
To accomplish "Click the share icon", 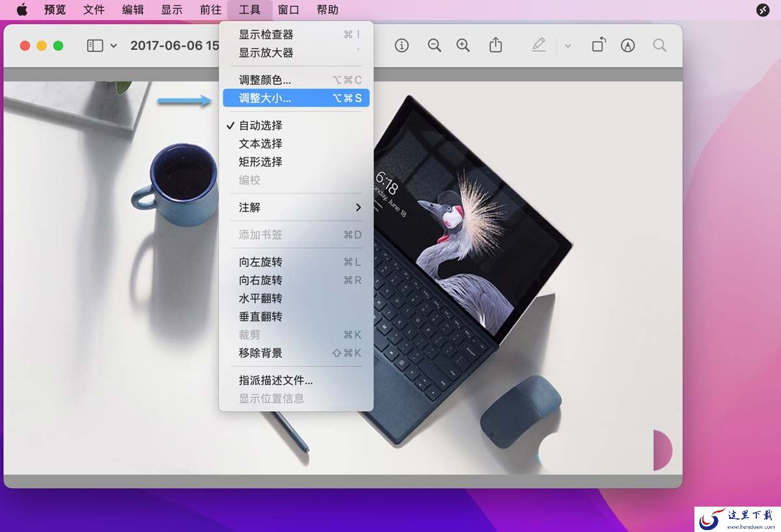I will [496, 45].
